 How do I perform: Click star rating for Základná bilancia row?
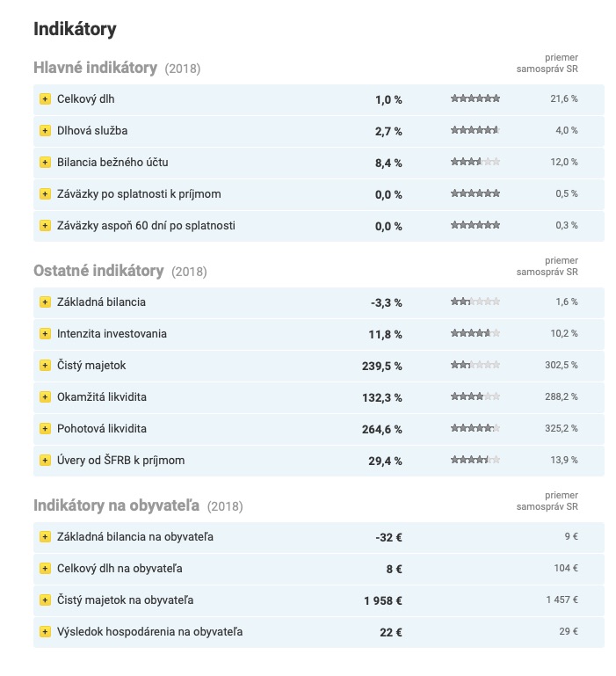(x=475, y=302)
